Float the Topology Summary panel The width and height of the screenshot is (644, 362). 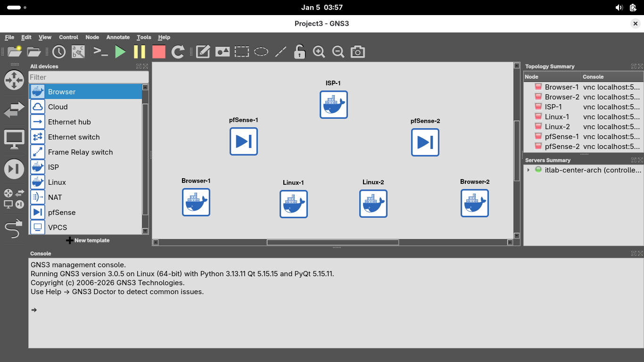pos(634,66)
